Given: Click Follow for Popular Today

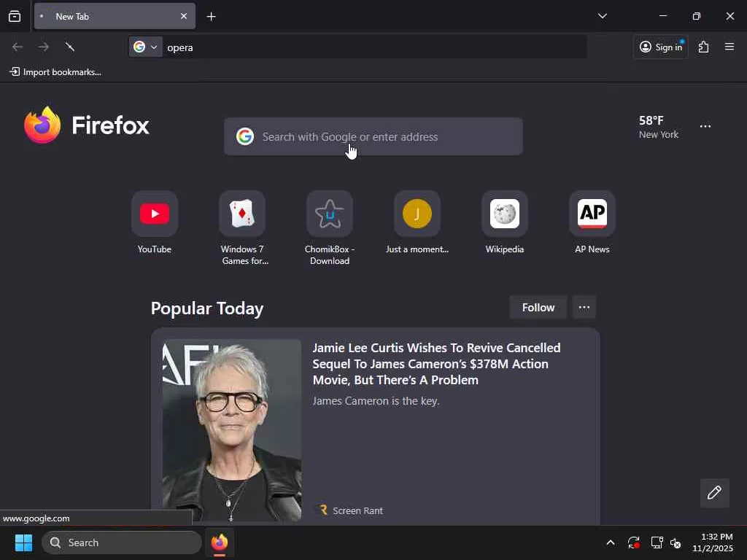Looking at the screenshot, I should [x=538, y=308].
